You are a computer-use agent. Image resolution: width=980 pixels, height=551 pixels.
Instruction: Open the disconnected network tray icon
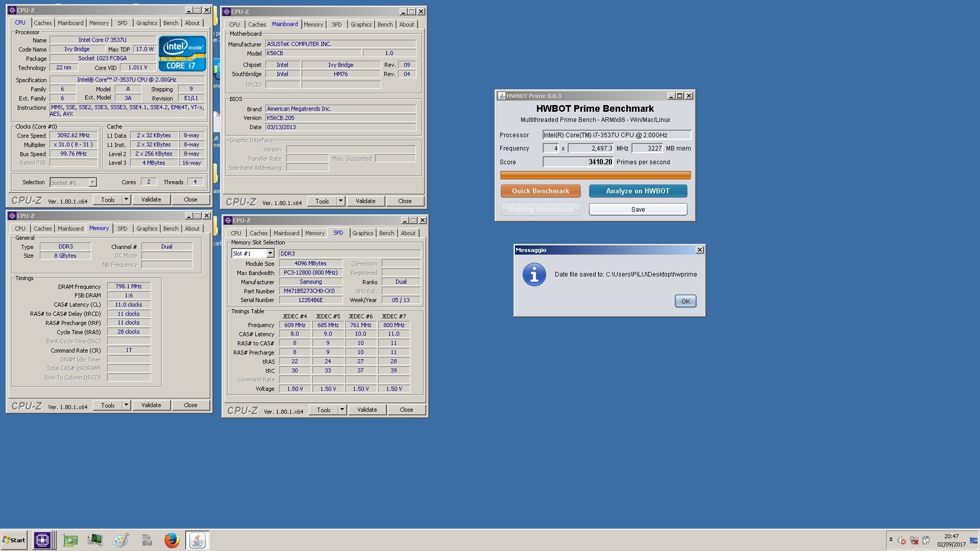pos(914,541)
